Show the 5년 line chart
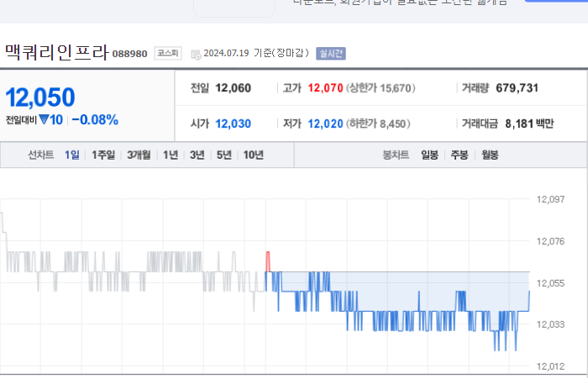588x378 pixels. (x=224, y=155)
